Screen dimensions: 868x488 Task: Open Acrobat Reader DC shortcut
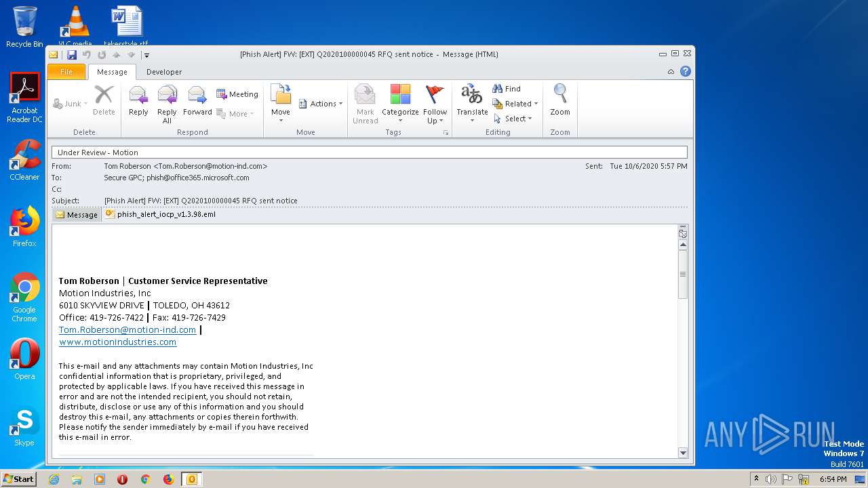[24, 98]
